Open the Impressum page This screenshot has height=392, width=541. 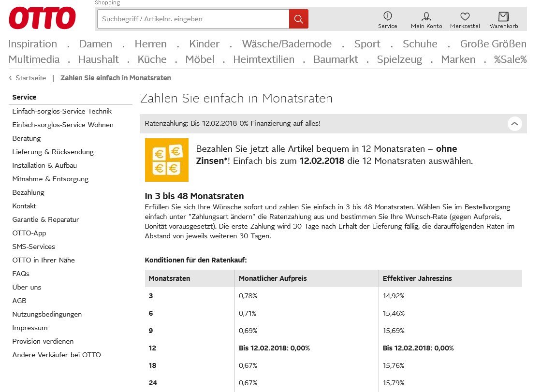(x=30, y=328)
